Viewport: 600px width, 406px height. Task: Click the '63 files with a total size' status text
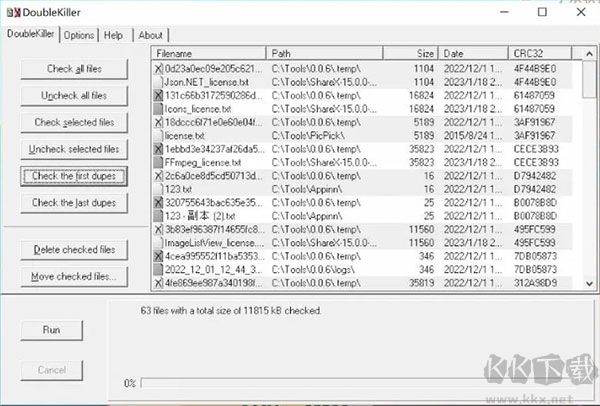pos(231,311)
